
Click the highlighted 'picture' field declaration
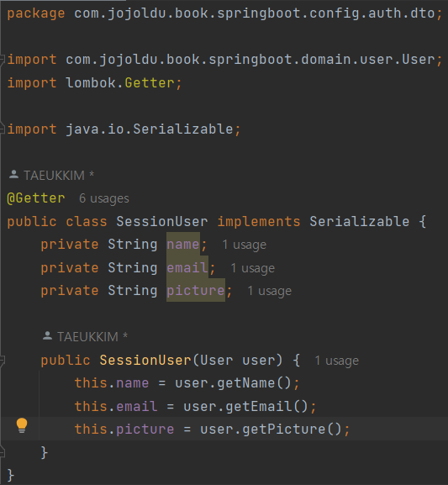[196, 291]
